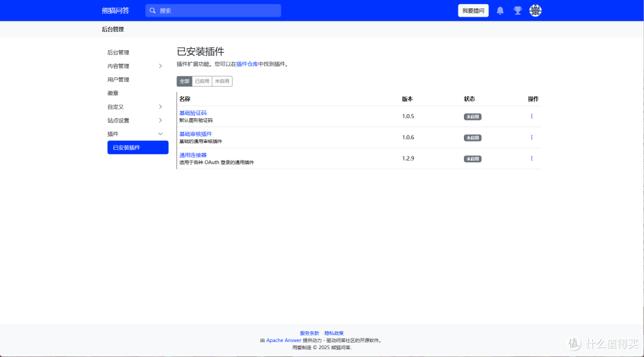
Task: Open 徽章 in the sidebar
Action: pos(113,93)
